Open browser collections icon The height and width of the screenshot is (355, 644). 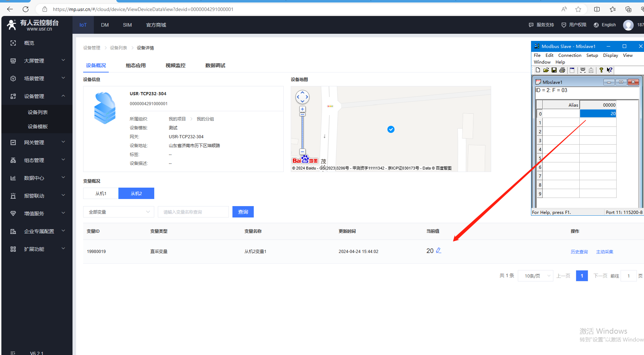[628, 9]
